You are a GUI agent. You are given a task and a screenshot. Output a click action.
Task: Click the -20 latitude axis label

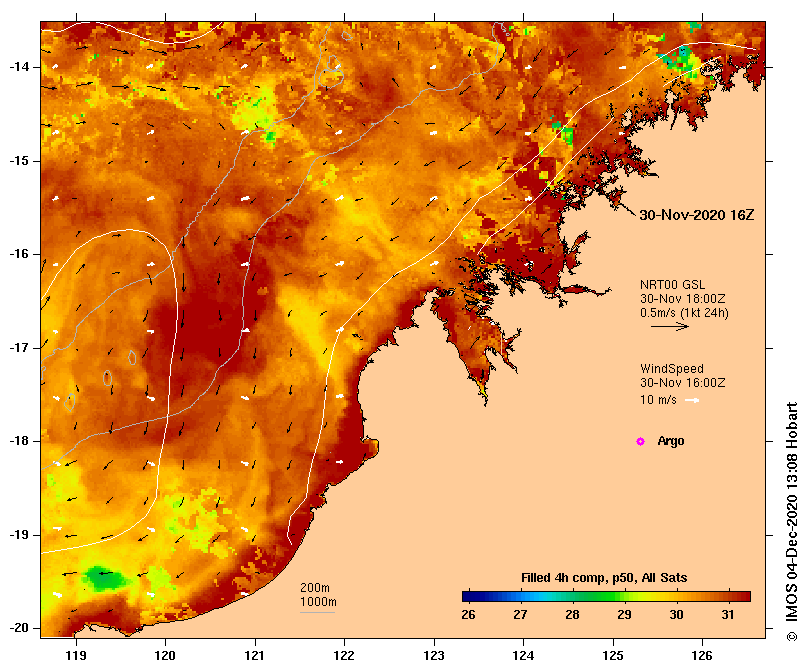click(19, 629)
